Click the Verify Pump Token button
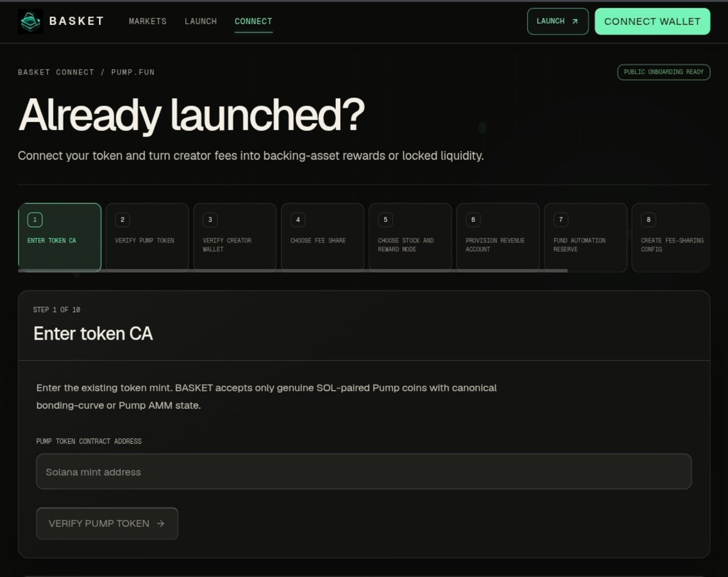Image resolution: width=728 pixels, height=577 pixels. click(107, 524)
